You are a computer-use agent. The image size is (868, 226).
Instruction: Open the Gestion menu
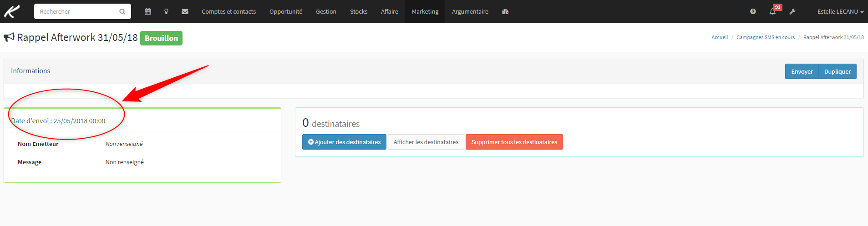click(x=326, y=11)
